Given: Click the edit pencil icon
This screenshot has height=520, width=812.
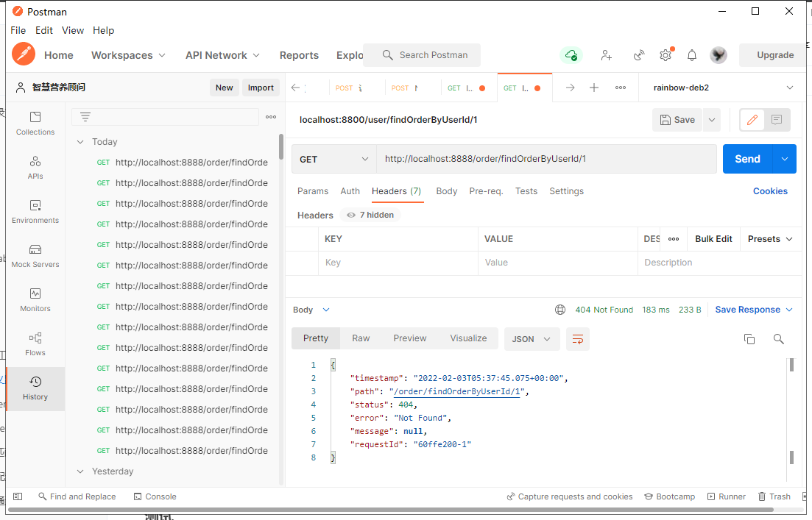Looking at the screenshot, I should (x=752, y=120).
